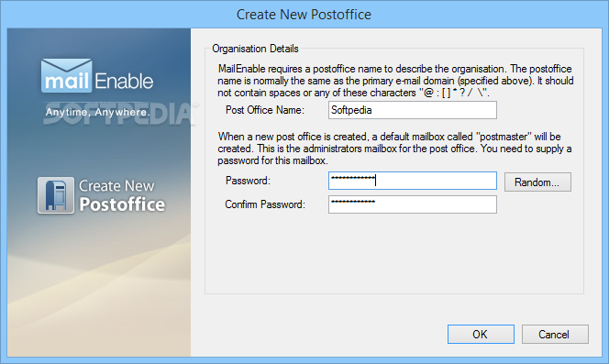The height and width of the screenshot is (364, 609).
Task: Focus the Post Office Name field
Action: point(413,110)
